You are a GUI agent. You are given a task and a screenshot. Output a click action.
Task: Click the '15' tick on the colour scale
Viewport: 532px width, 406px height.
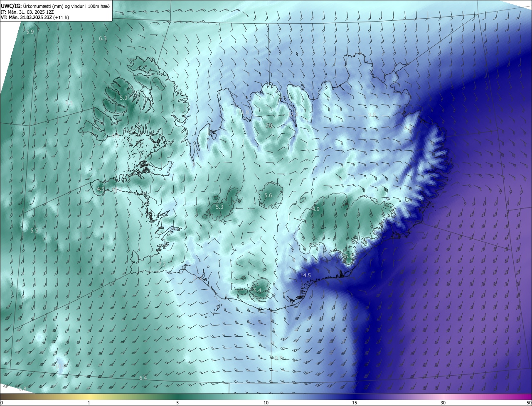[355, 403]
